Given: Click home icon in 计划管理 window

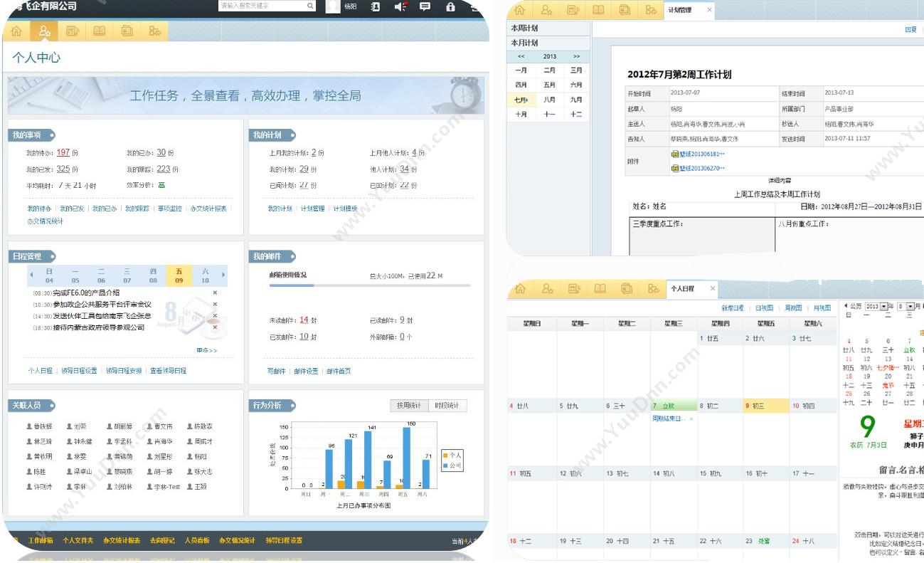Looking at the screenshot, I should tap(519, 10).
